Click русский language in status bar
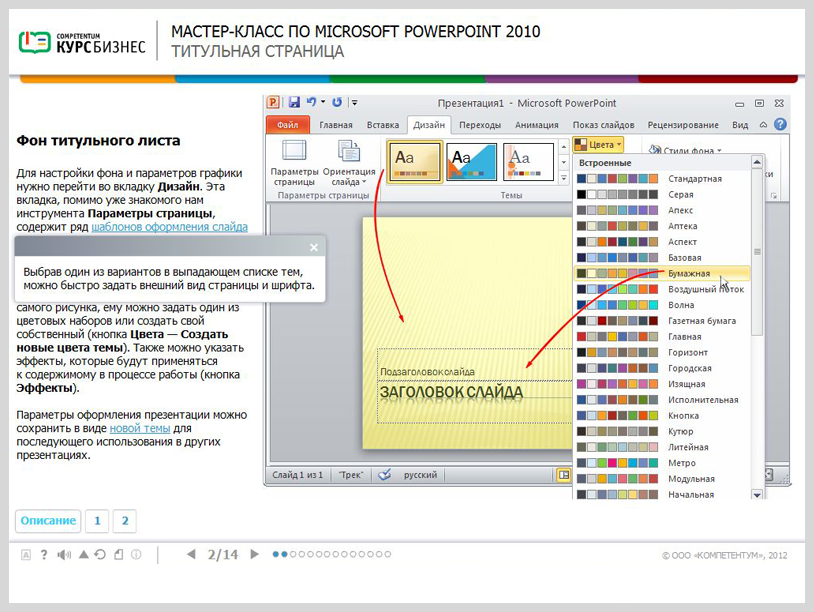The height and width of the screenshot is (612, 814). pyautogui.click(x=420, y=475)
